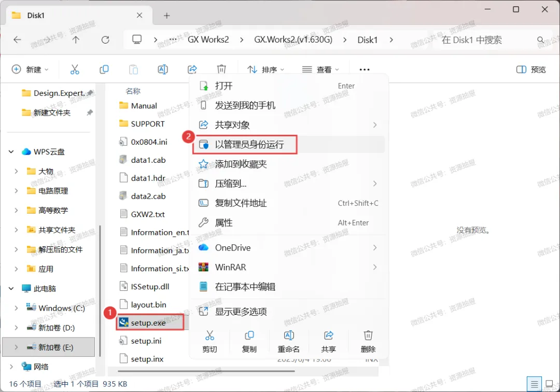Click Share at bottom of context menu
Image resolution: width=560 pixels, height=392 pixels.
coord(329,341)
